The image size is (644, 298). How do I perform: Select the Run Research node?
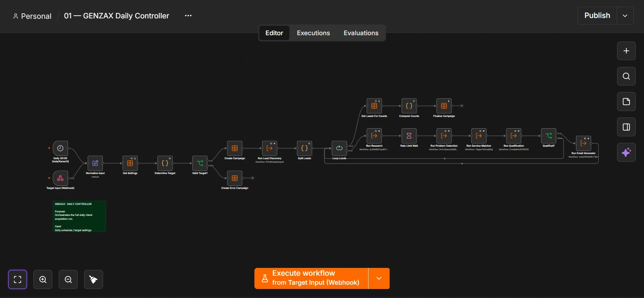[x=374, y=136]
